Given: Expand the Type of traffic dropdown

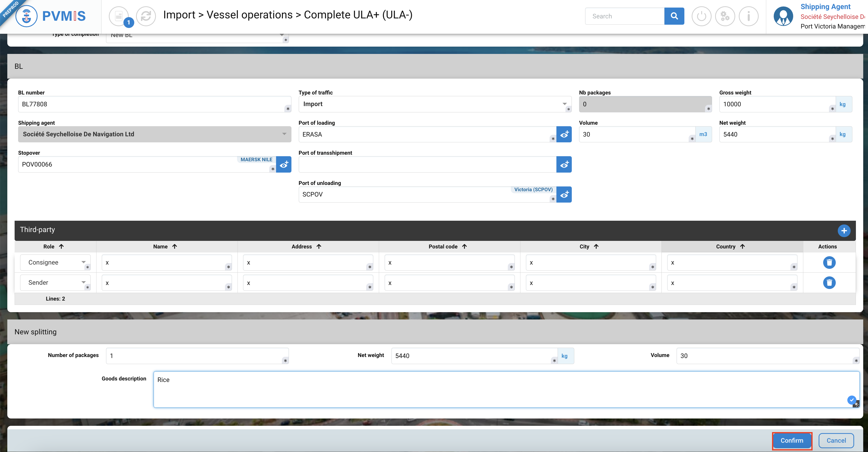Looking at the screenshot, I should pos(564,104).
